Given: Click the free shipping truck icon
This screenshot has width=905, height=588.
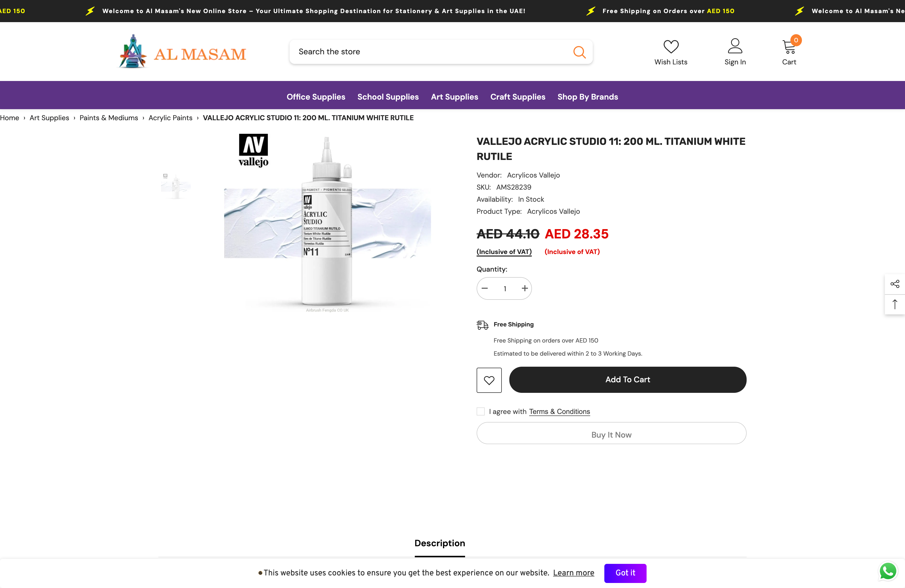Looking at the screenshot, I should click(482, 325).
